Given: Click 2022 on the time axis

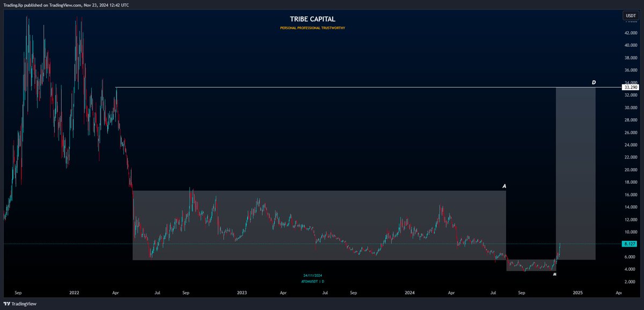Looking at the screenshot, I should tap(74, 293).
